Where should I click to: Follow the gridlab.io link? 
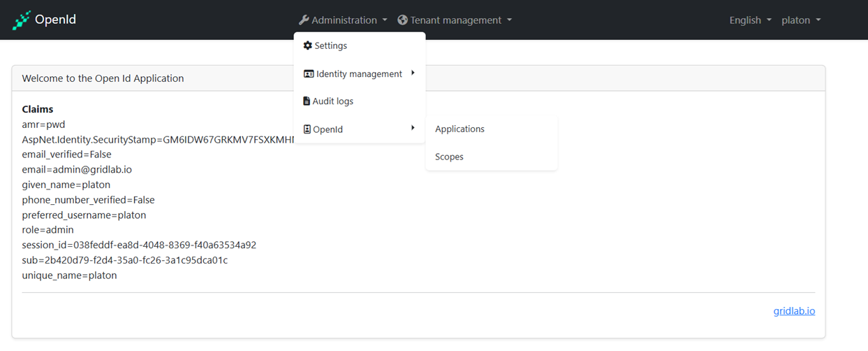point(794,311)
